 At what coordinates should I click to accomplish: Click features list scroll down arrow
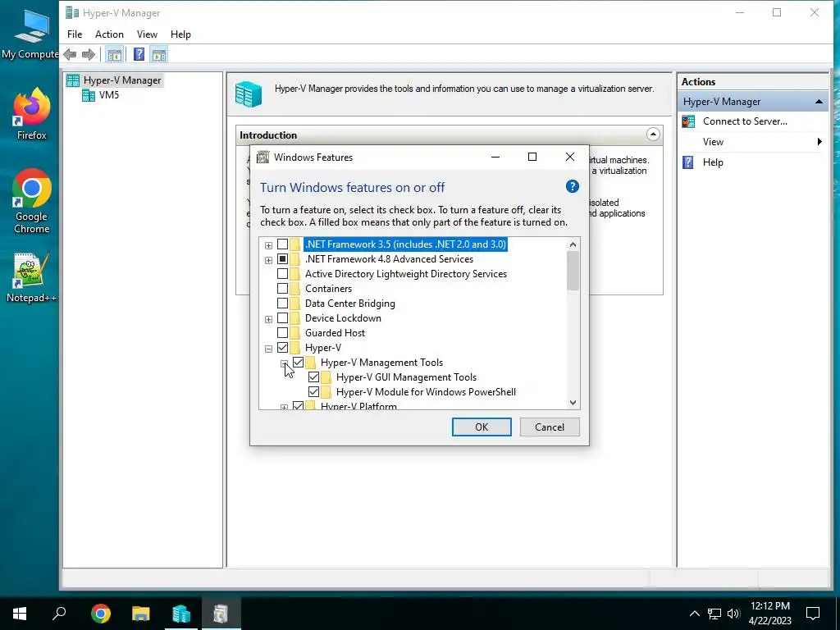(x=573, y=403)
